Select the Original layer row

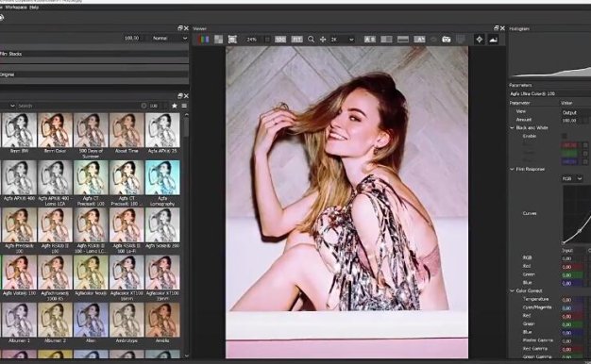click(94, 74)
